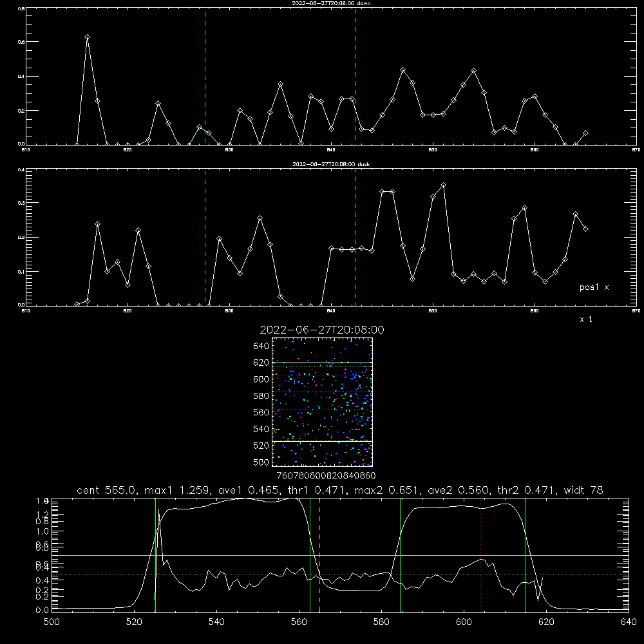644x644 pixels.
Task: Click the image y-axis label 560
Action: coord(261,412)
